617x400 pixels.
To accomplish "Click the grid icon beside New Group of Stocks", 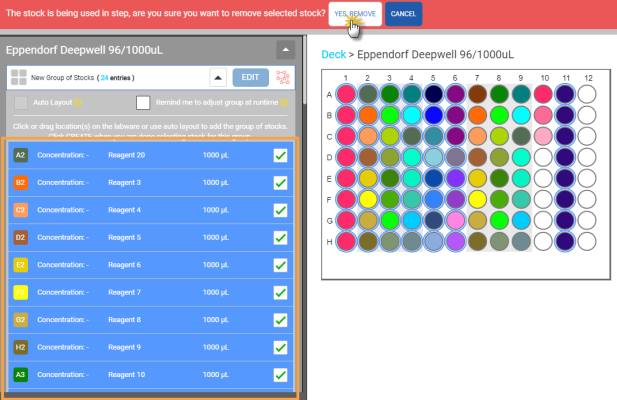I will tap(20, 77).
